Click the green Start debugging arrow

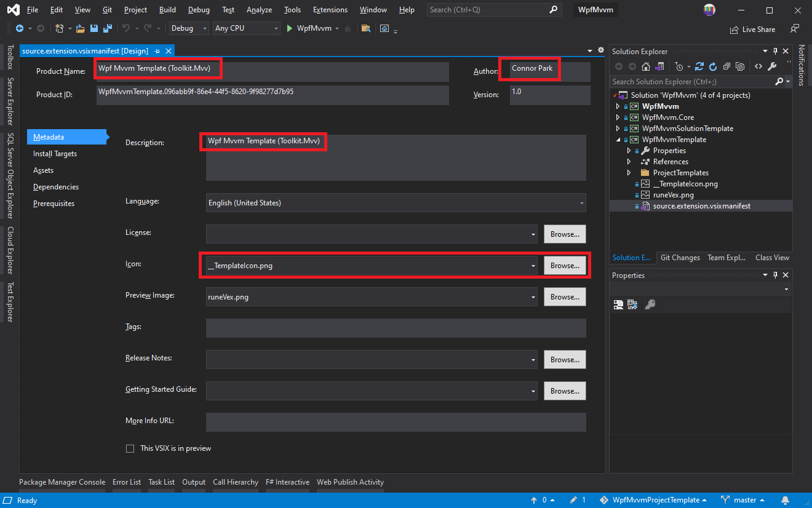pos(289,28)
